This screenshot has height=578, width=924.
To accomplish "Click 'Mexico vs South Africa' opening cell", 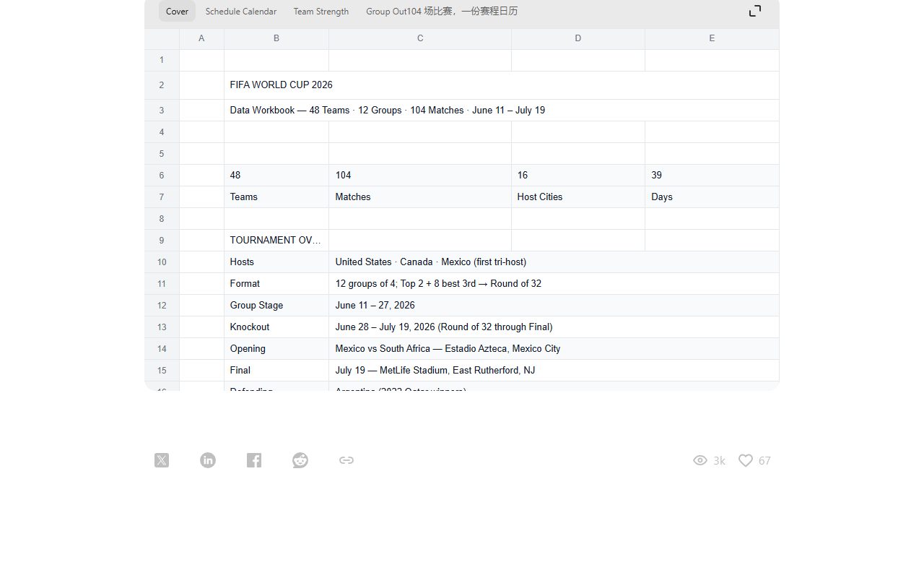I will (554, 349).
